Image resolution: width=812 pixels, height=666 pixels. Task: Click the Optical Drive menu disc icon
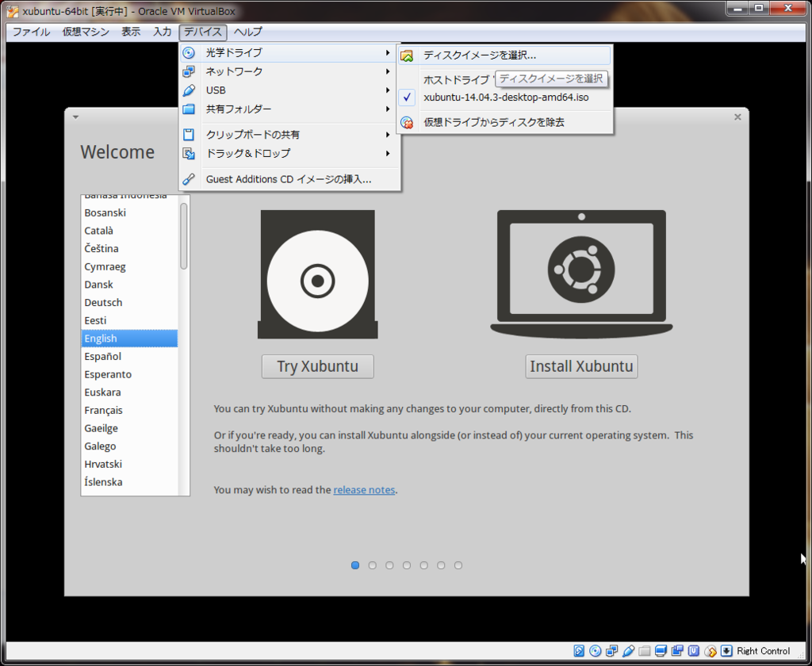pyautogui.click(x=189, y=53)
